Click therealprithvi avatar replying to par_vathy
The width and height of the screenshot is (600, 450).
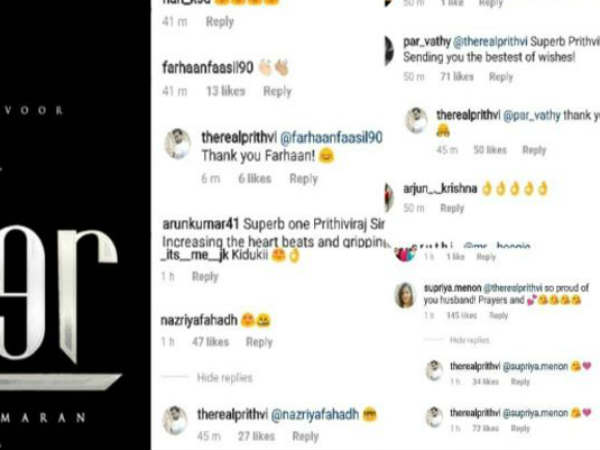point(417,120)
